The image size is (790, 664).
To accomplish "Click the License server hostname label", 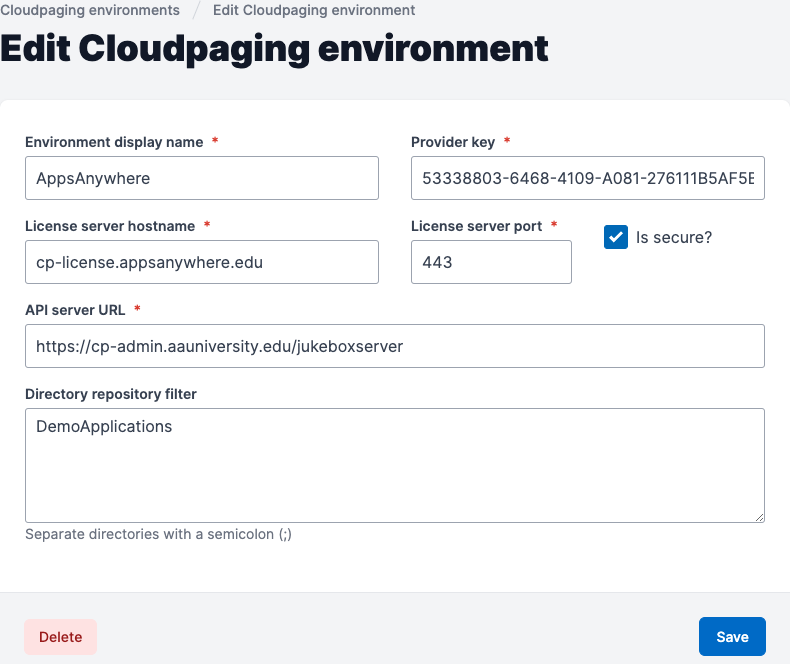I will pyautogui.click(x=110, y=226).
